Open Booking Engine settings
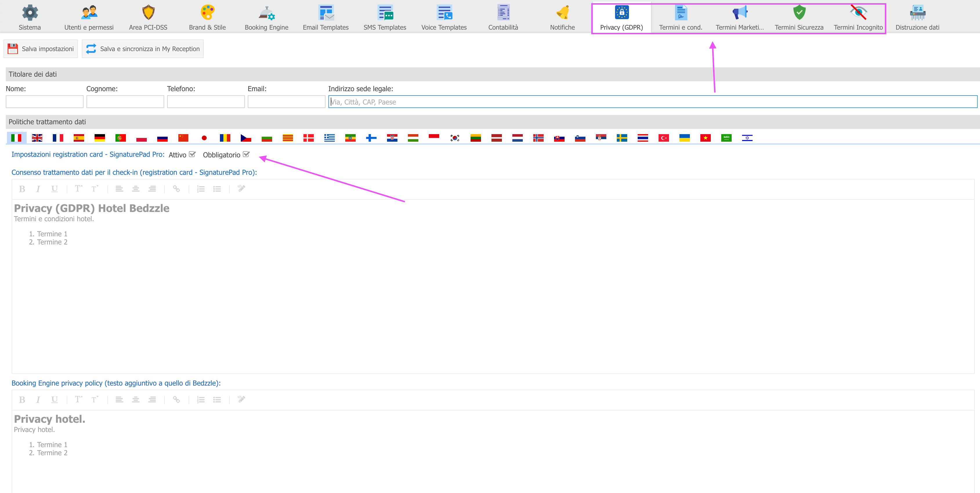 tap(266, 17)
